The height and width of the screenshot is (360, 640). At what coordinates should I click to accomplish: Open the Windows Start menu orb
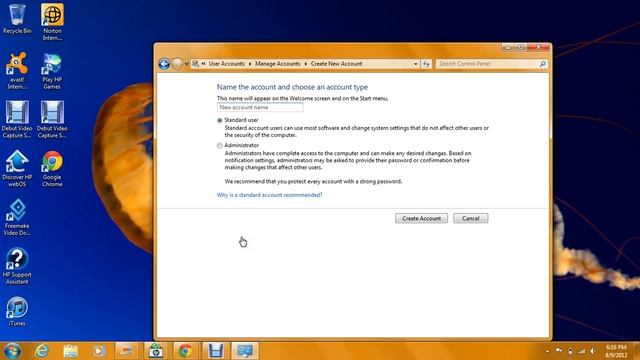point(12,351)
